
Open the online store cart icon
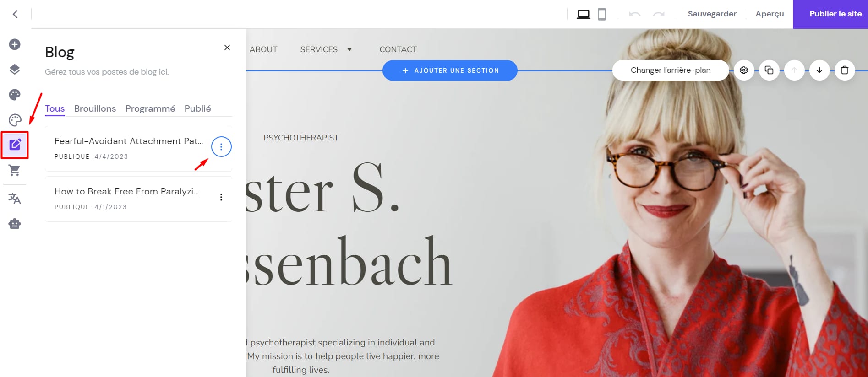click(15, 170)
